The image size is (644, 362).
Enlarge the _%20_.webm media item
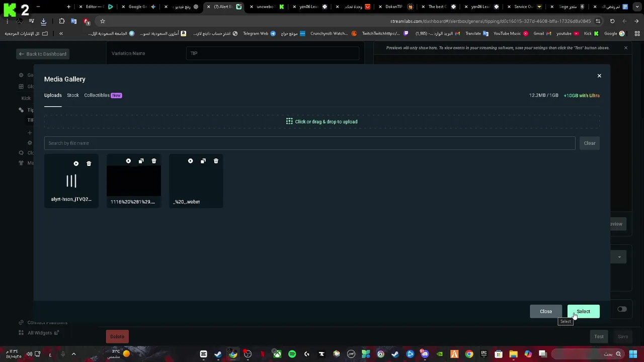(203, 161)
